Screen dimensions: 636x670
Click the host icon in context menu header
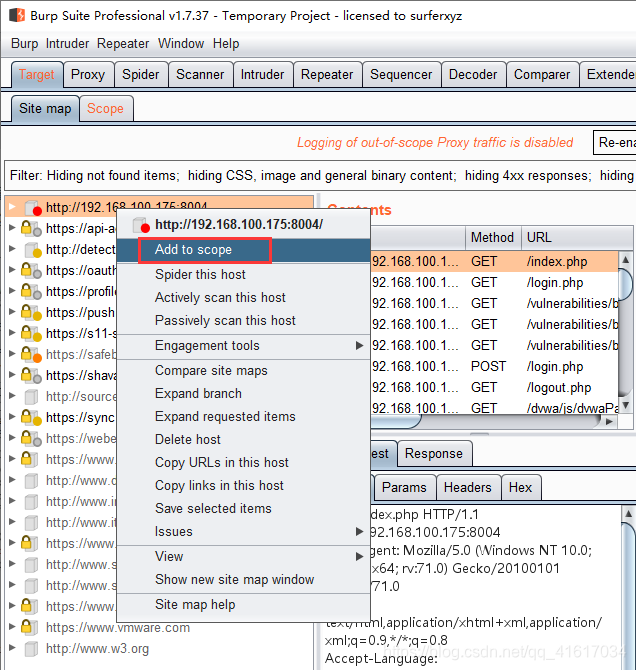point(141,225)
